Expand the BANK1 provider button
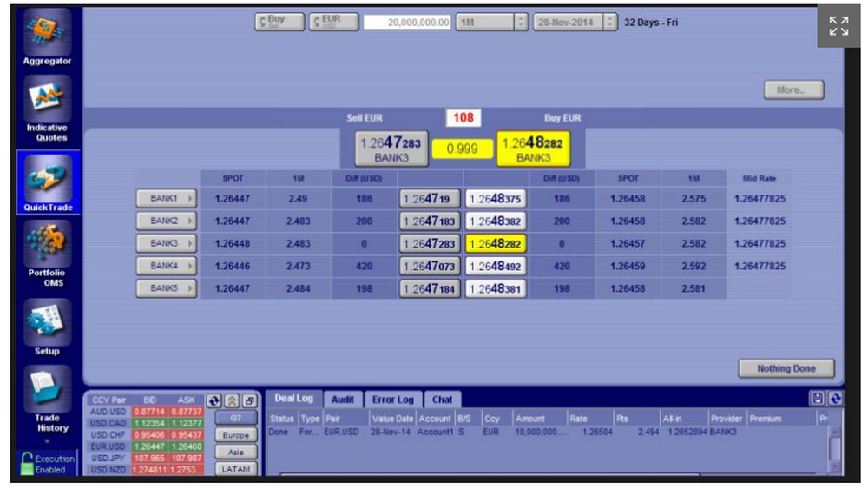Viewport: 868px width, 489px height. point(166,198)
